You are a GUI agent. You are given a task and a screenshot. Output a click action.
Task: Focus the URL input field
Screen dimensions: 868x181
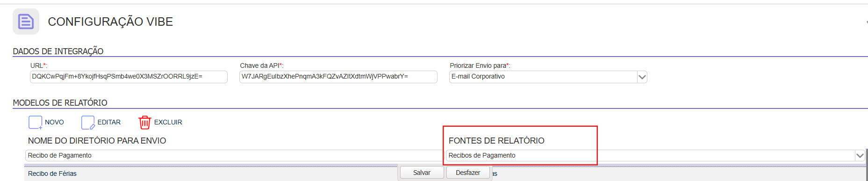[x=129, y=77]
